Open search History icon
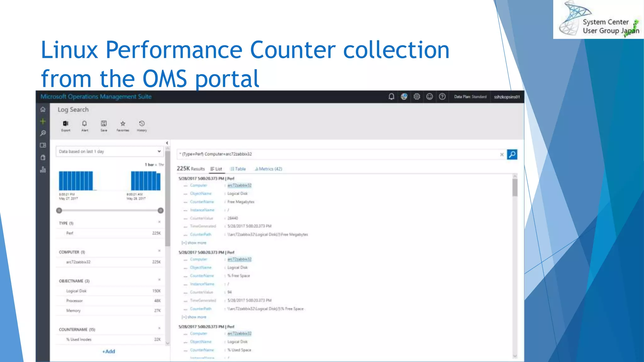The image size is (644, 362). click(142, 126)
